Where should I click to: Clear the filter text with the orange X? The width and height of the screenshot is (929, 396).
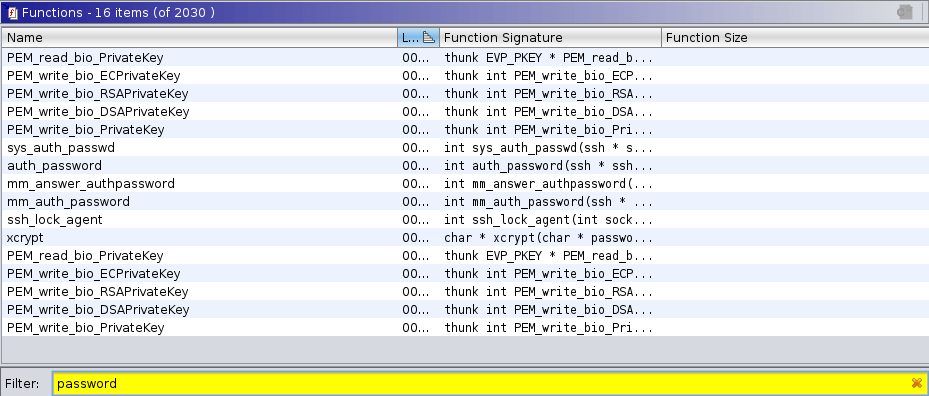pos(917,383)
